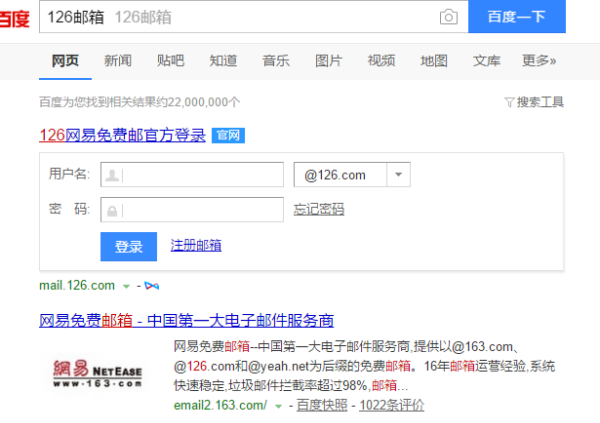Click the snippet text mentioning 垃圾邮件拦截率超过98%
Screen dimensions: 600x423
pos(297,385)
